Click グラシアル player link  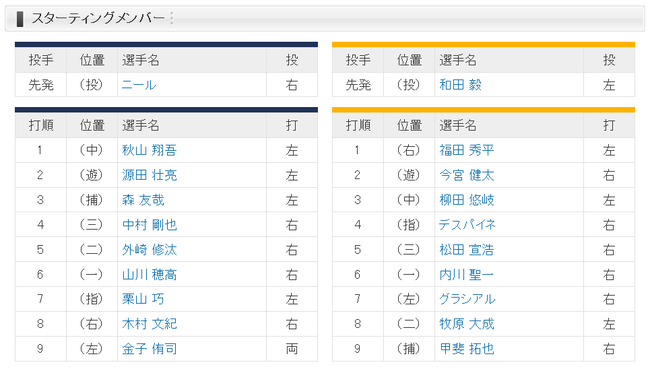(467, 299)
